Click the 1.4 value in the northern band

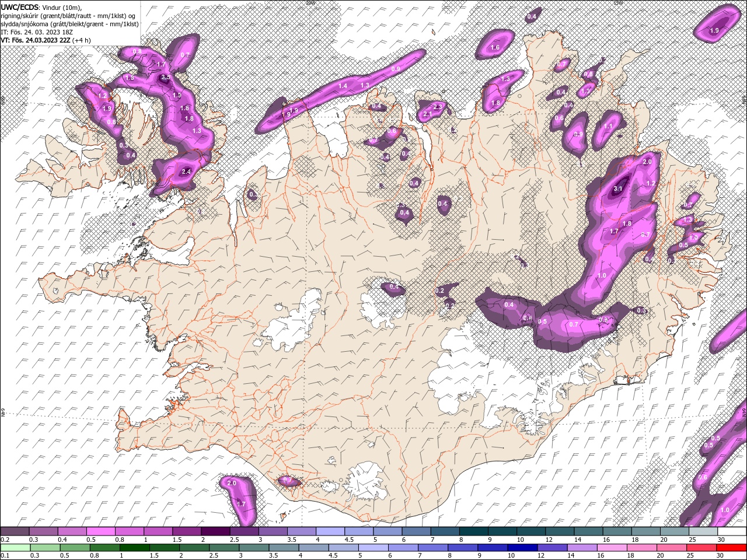click(x=343, y=86)
